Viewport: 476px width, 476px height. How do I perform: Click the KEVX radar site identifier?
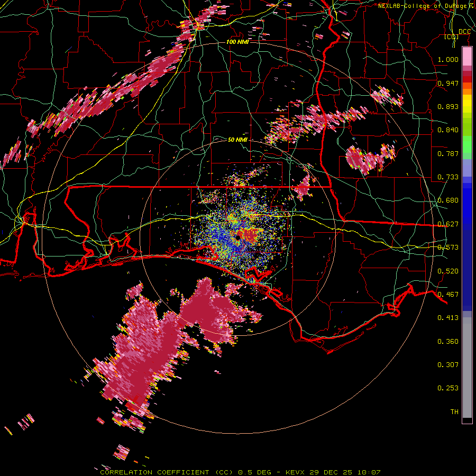(296, 472)
